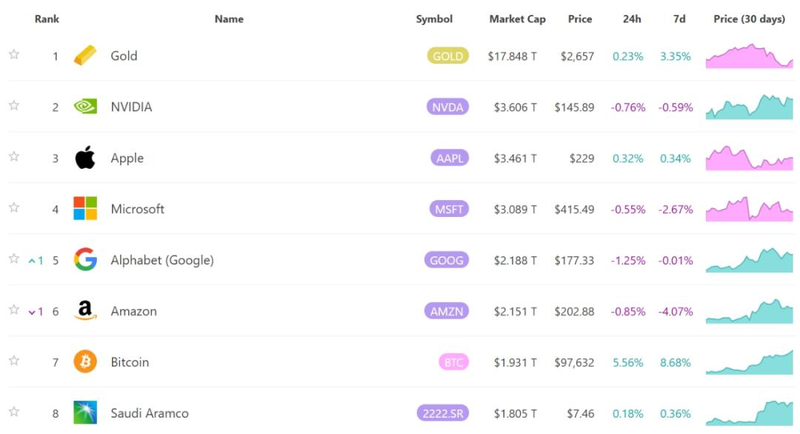800x434 pixels.
Task: Open the Alphabet (Google) name link
Action: point(162,260)
